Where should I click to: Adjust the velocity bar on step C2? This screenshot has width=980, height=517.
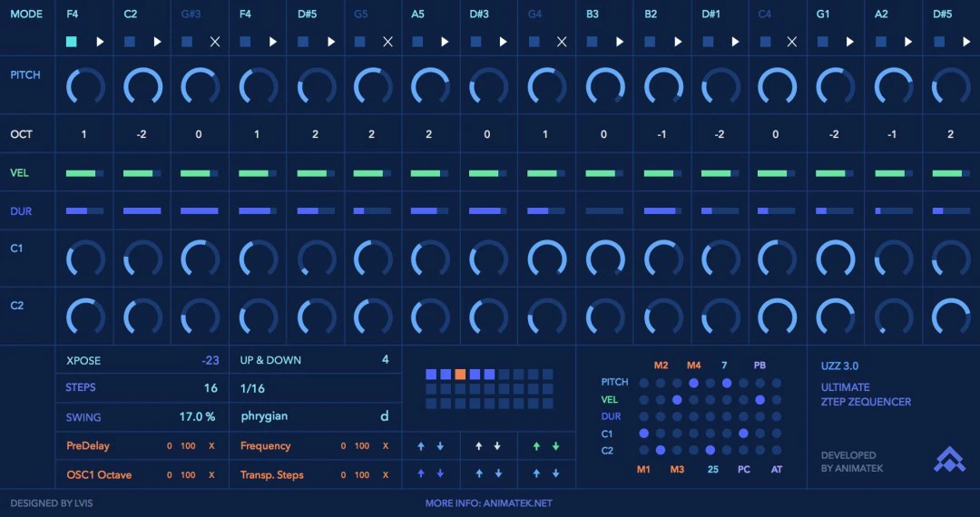point(142,173)
